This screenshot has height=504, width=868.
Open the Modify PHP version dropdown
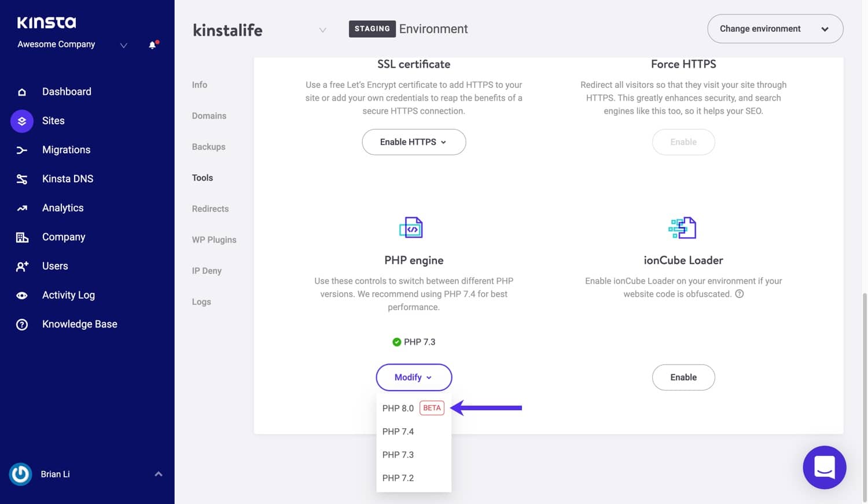[x=413, y=377]
